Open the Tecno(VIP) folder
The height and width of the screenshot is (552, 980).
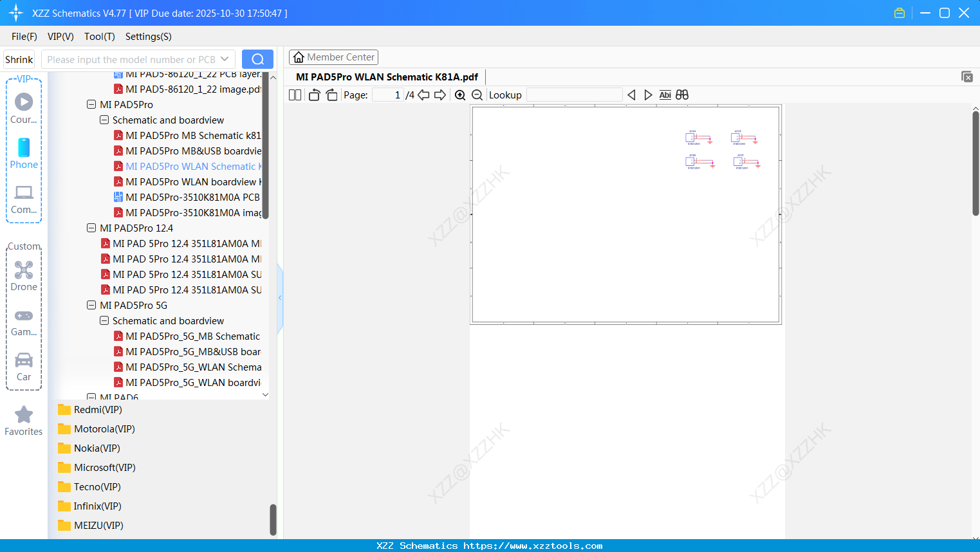point(89,487)
